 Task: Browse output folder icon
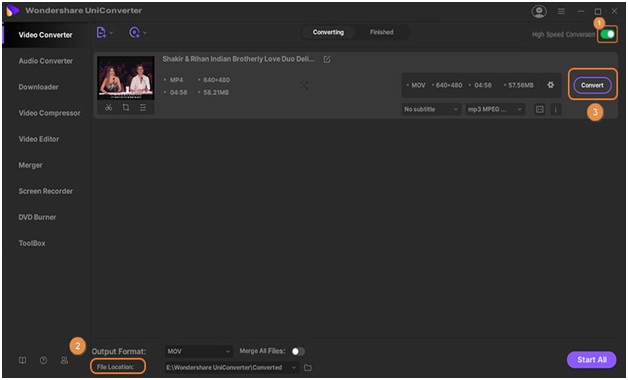coord(308,367)
